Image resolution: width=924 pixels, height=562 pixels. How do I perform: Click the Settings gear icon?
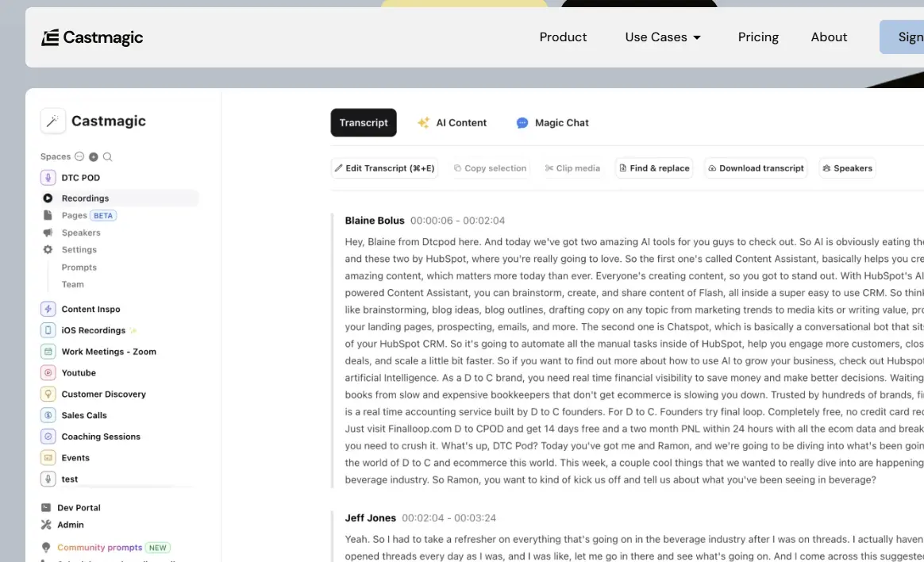click(48, 250)
